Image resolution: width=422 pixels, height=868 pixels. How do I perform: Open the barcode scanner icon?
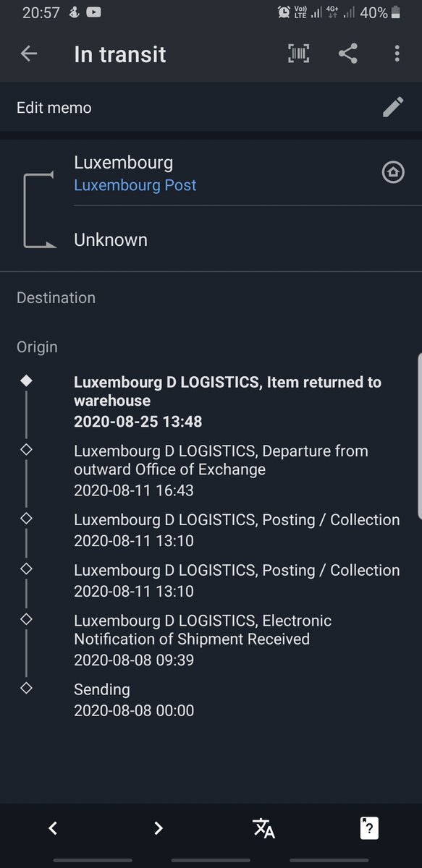pyautogui.click(x=299, y=54)
